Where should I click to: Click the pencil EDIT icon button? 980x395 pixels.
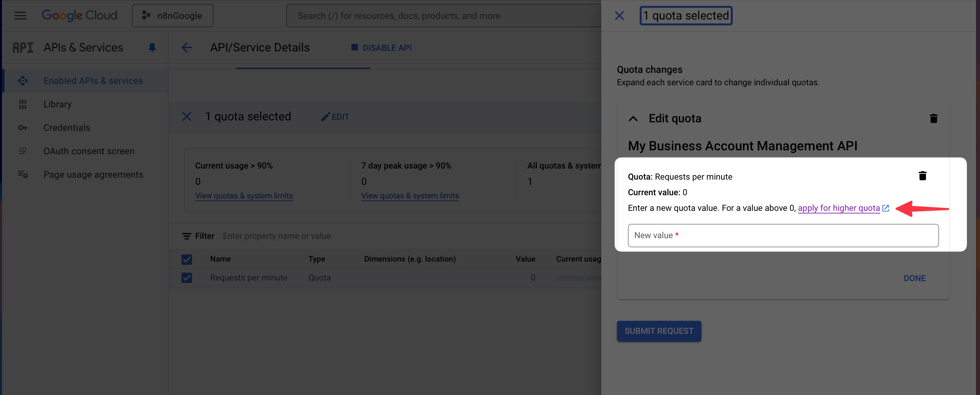335,117
